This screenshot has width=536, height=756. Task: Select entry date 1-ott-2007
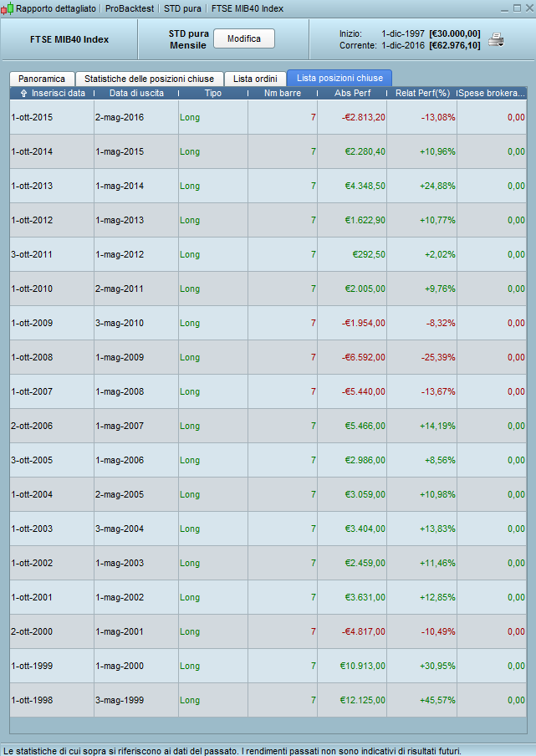32,391
